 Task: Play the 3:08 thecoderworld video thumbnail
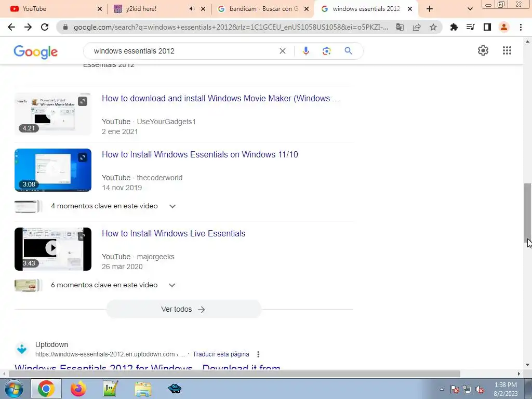point(53,170)
